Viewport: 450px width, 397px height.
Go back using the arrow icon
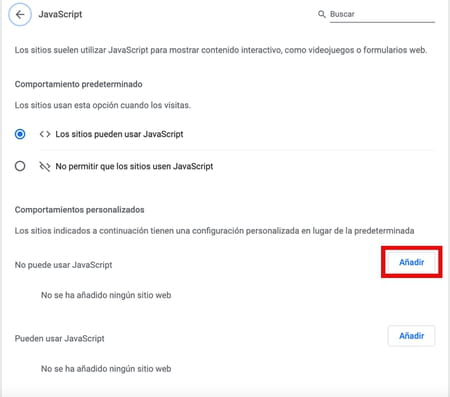(x=20, y=14)
